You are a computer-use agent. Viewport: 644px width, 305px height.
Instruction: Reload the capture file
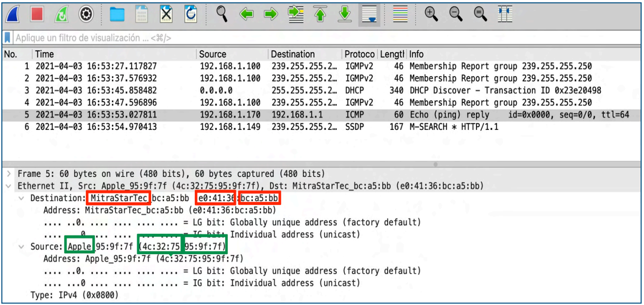coord(190,14)
